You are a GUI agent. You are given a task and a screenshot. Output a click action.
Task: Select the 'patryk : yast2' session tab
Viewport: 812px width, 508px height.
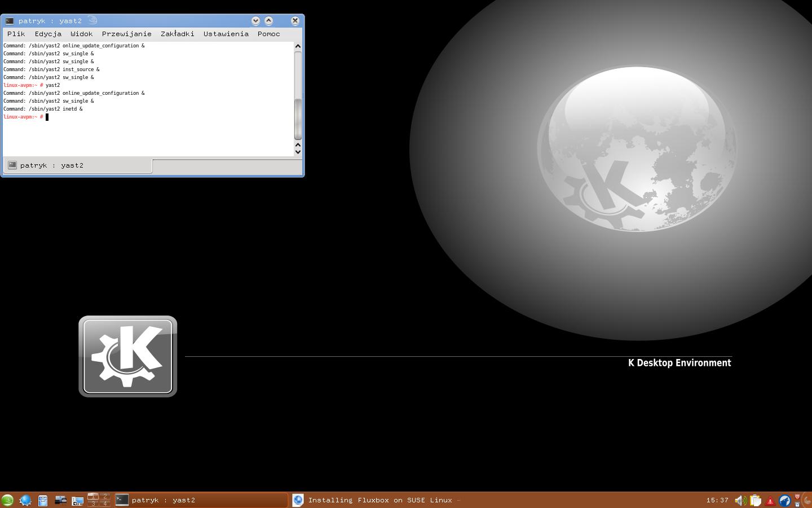(x=78, y=165)
